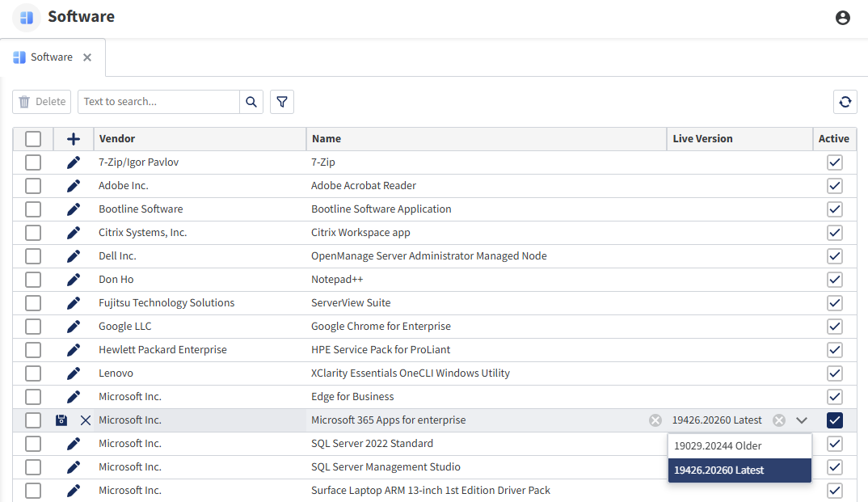Collapse the Live Version dropdown chevron
The width and height of the screenshot is (868, 502).
(802, 420)
